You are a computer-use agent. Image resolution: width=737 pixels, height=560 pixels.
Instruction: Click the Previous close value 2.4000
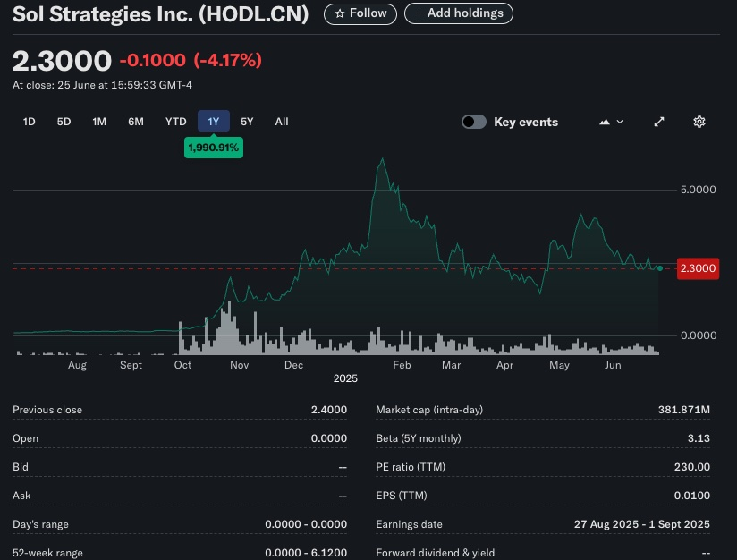328,410
